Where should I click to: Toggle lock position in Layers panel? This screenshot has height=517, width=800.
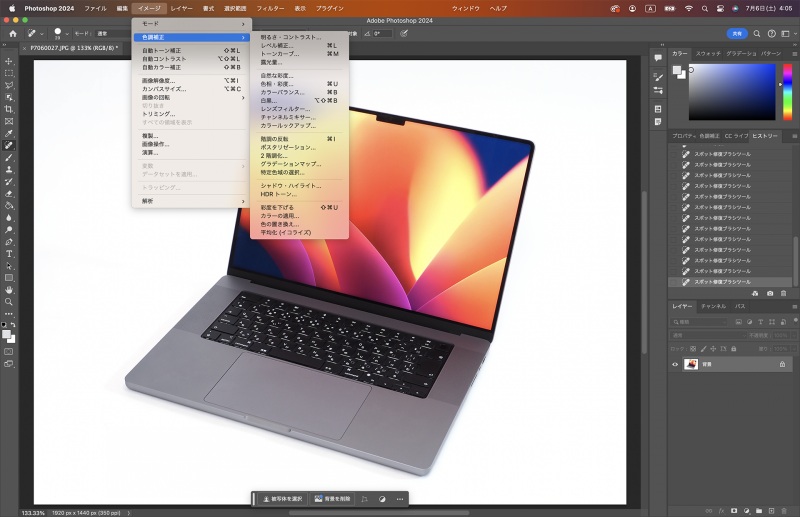713,349
